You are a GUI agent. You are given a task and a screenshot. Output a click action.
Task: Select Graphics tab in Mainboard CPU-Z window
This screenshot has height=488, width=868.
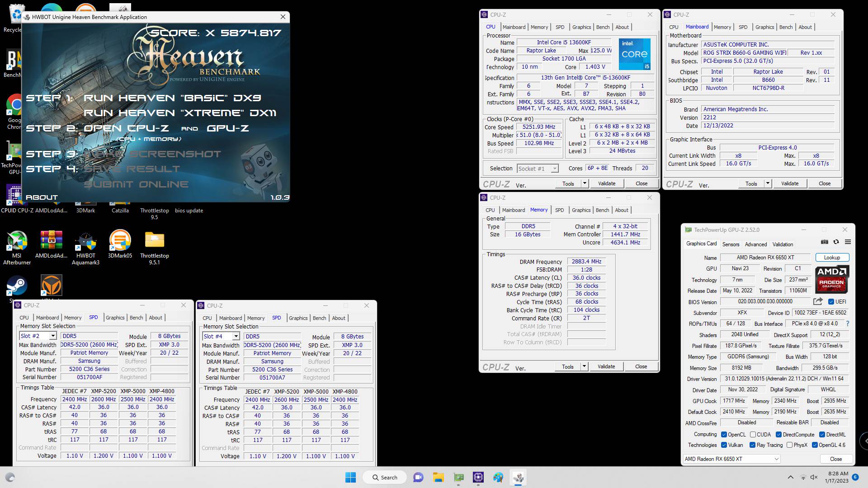click(764, 27)
